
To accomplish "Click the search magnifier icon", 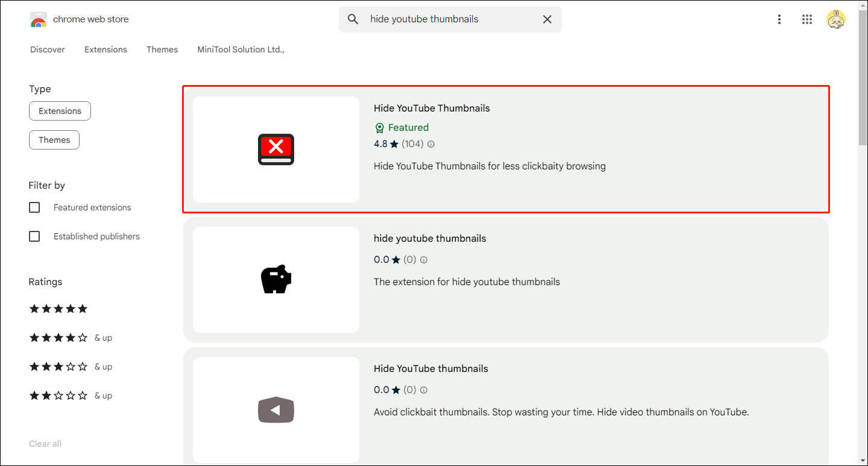I will tap(353, 19).
